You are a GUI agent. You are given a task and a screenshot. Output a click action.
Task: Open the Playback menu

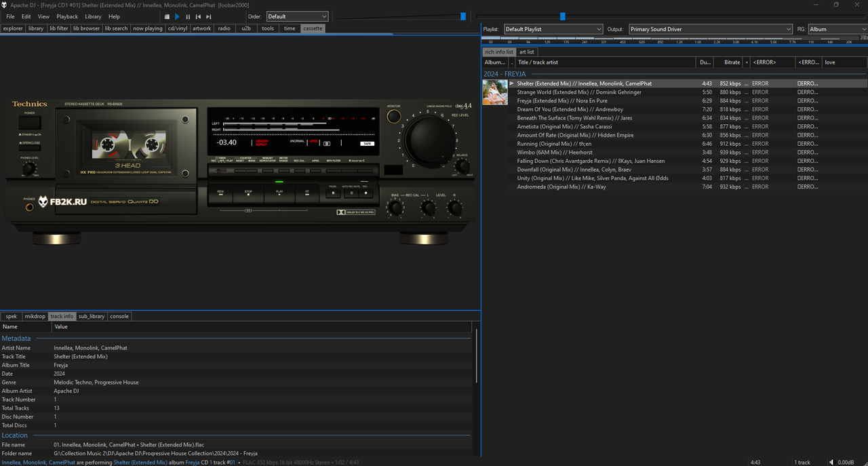pyautogui.click(x=67, y=16)
